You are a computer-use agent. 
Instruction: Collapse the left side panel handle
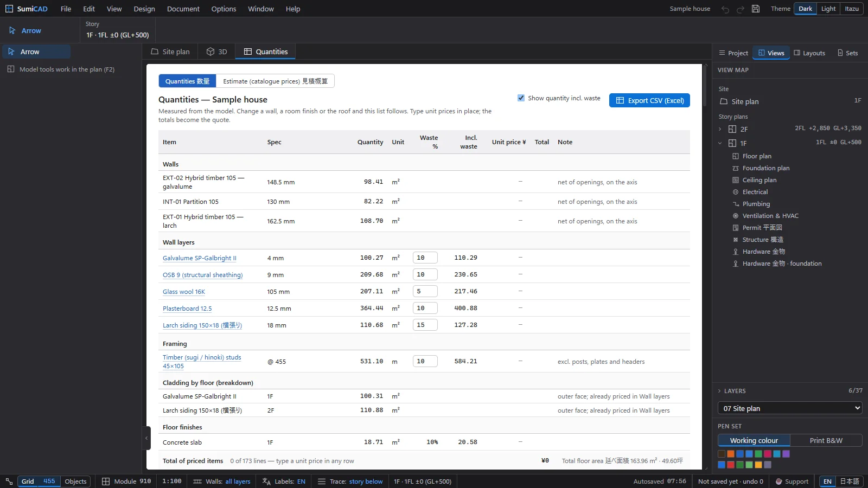pos(146,438)
